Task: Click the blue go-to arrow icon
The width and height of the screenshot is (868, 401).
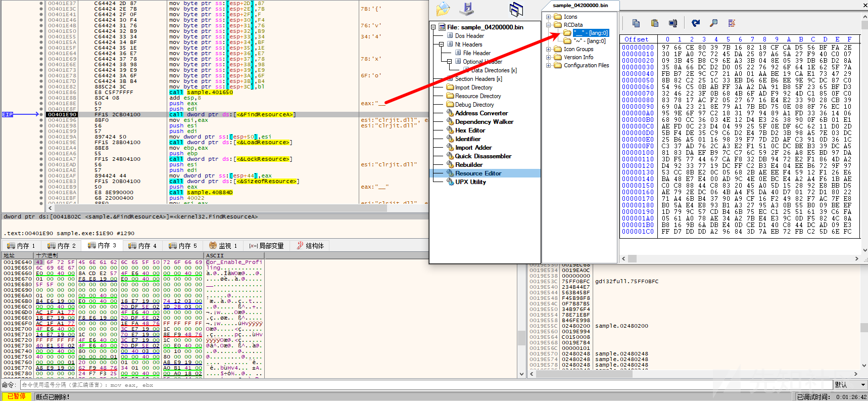Action: pyautogui.click(x=696, y=23)
